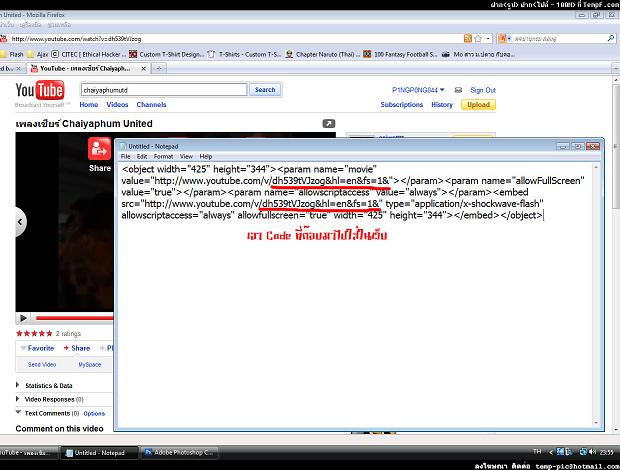Click the YouTube Search button

265,90
